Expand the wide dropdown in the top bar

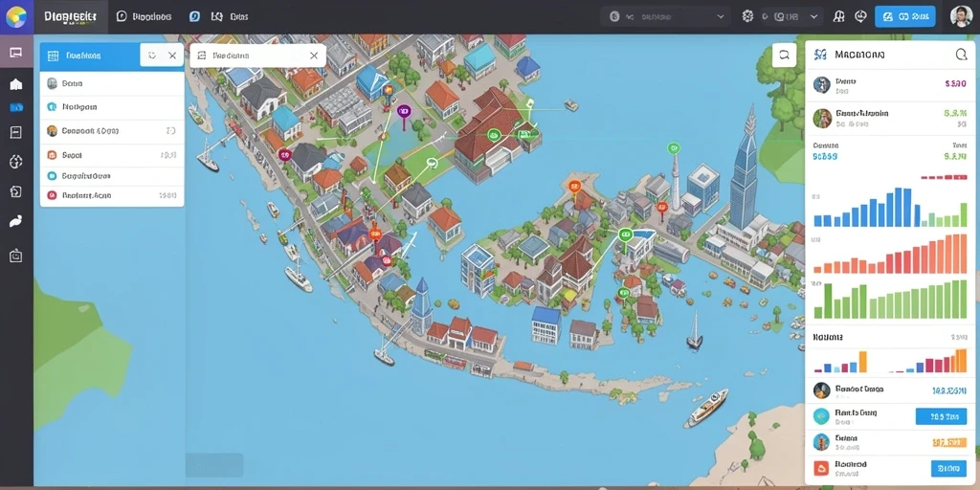666,17
